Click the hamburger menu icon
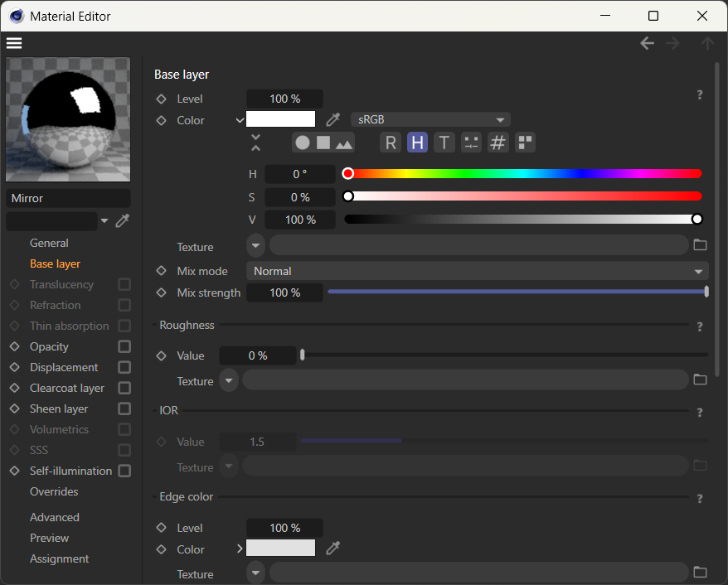This screenshot has height=585, width=728. coord(14,43)
